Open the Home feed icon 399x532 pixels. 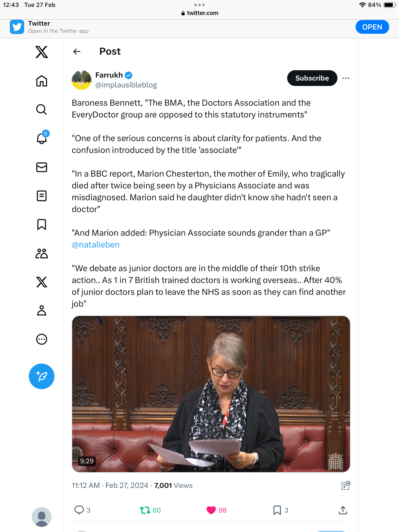pos(42,81)
